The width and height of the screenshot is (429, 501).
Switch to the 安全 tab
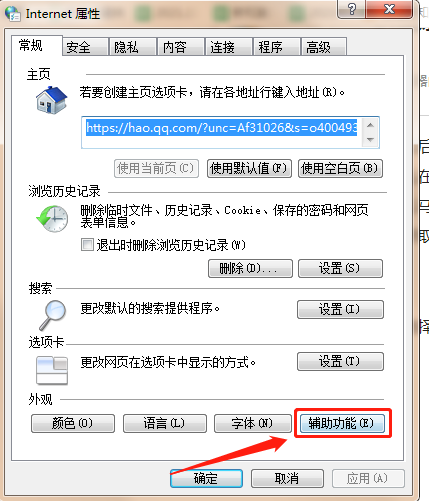[x=85, y=47]
